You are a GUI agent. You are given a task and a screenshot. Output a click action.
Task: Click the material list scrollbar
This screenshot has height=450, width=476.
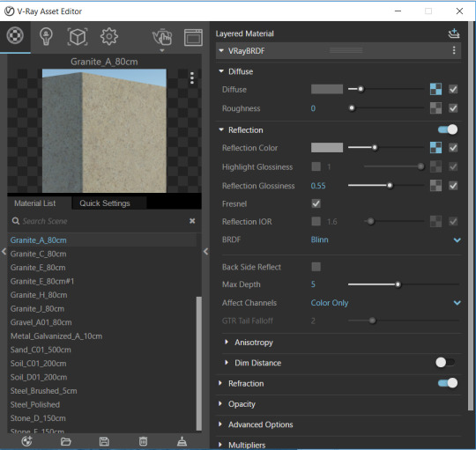click(x=199, y=364)
